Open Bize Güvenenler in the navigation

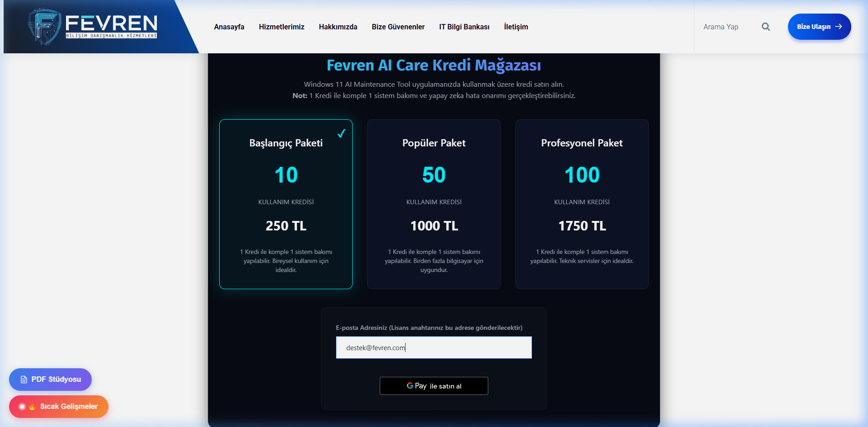point(398,27)
